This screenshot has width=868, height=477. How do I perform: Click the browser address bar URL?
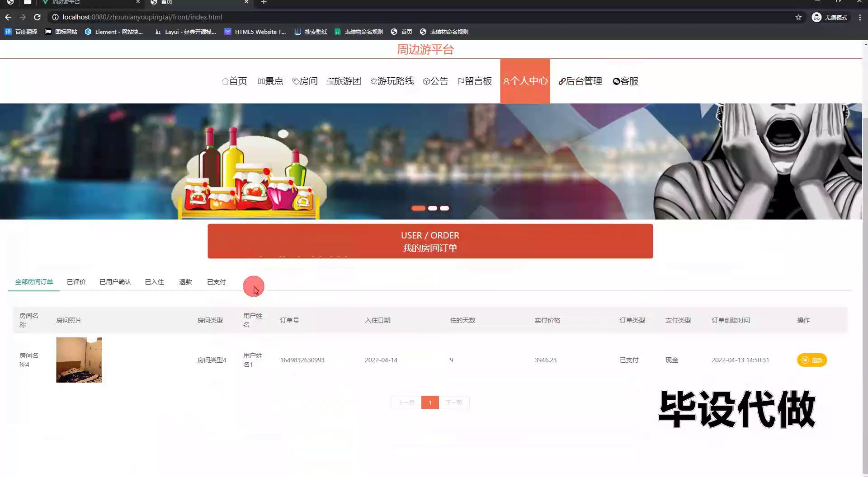click(142, 17)
